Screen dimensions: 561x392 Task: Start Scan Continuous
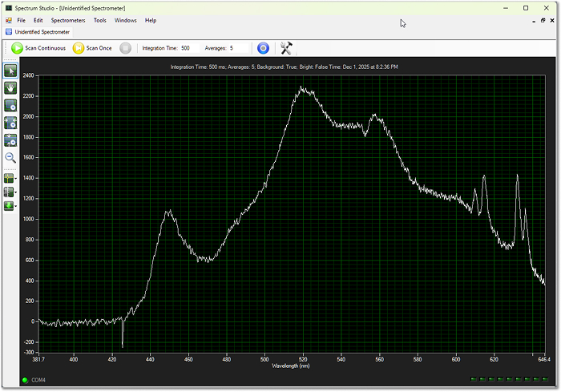pyautogui.click(x=38, y=48)
